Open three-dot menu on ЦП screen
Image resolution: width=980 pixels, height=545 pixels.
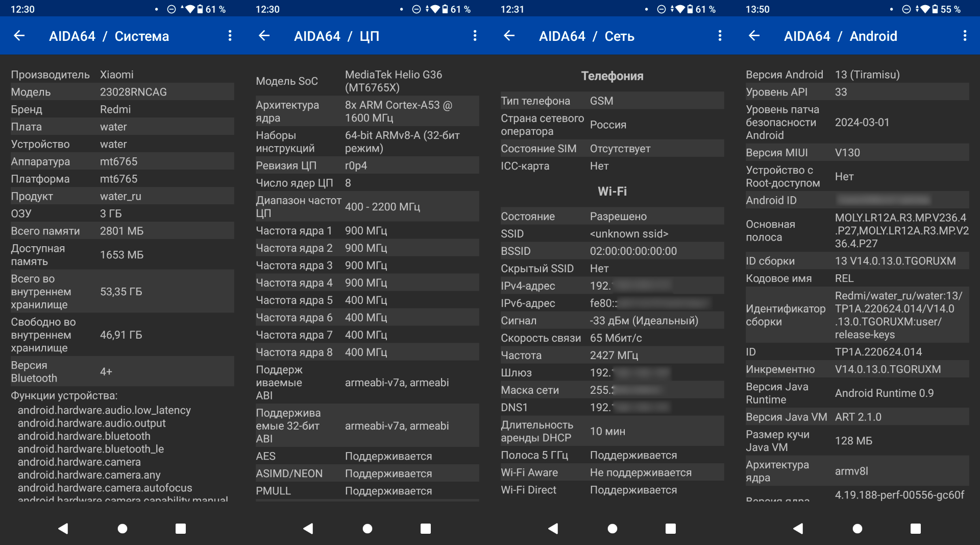tap(475, 36)
